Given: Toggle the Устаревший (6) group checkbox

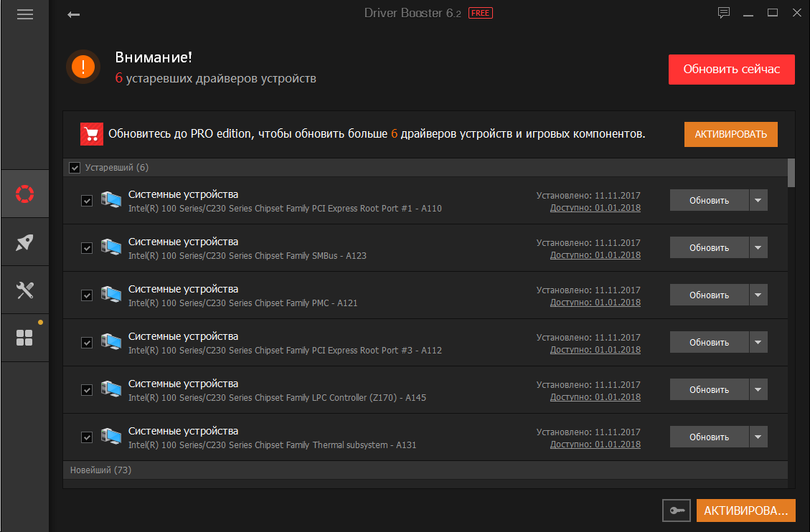Looking at the screenshot, I should [x=75, y=168].
